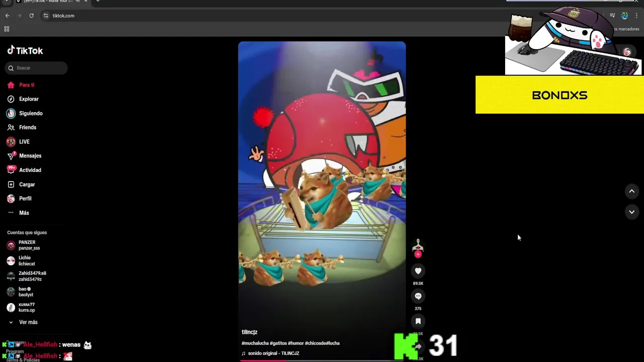This screenshot has width=644, height=362.
Task: Click the Para ti home icon
Action: (11, 85)
